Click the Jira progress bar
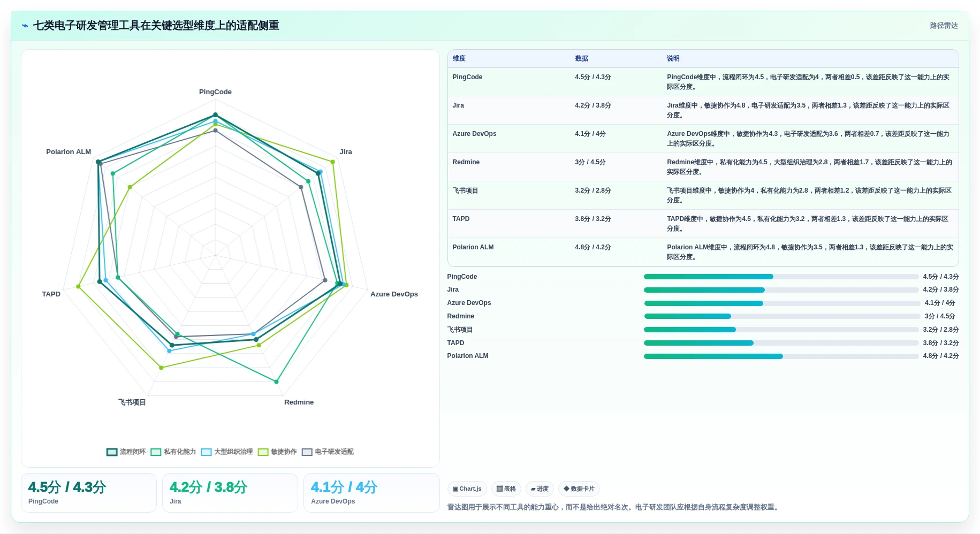 tap(781, 290)
